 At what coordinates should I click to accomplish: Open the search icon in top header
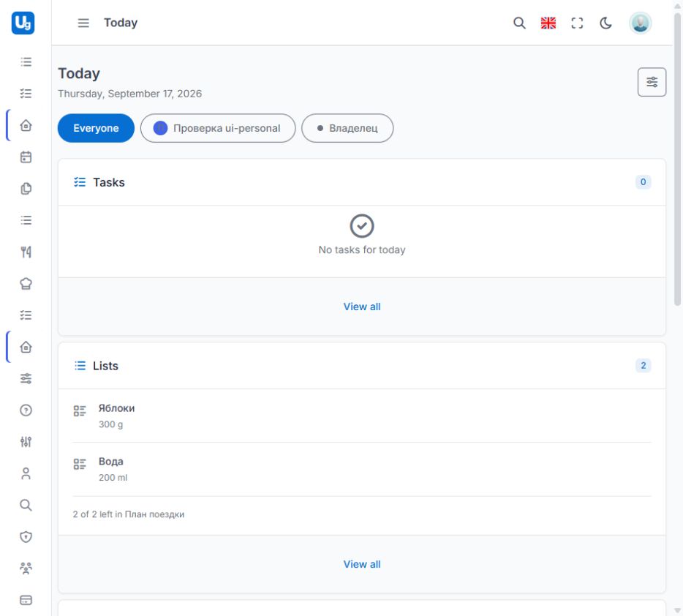point(518,23)
